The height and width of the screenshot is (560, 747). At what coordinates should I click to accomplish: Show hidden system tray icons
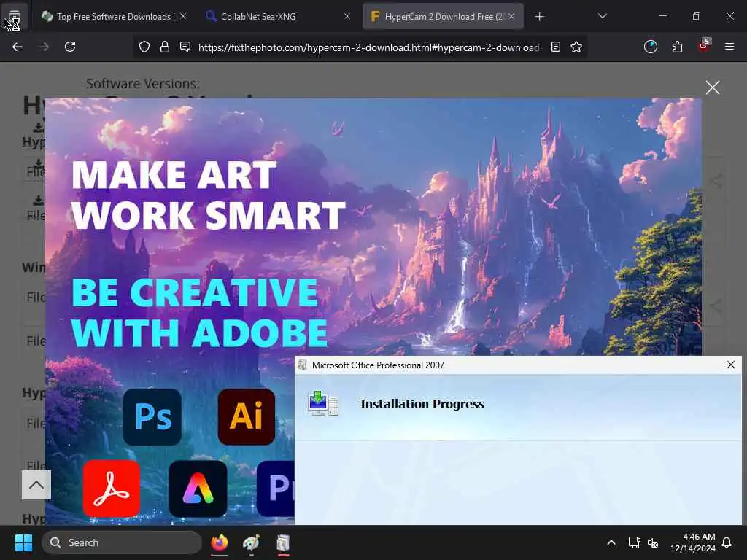click(611, 542)
